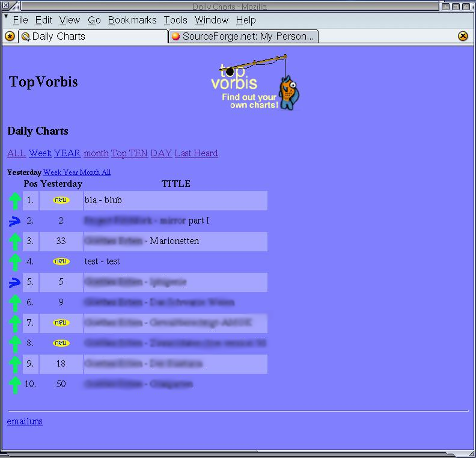The image size is (476, 458).
Task: Click the TopVorbis fish logo image
Action: (257, 82)
